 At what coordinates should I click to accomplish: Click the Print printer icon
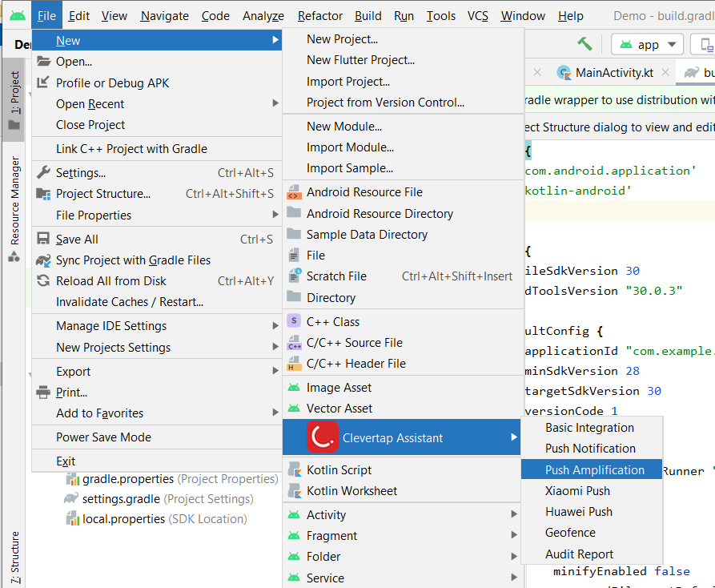[43, 393]
